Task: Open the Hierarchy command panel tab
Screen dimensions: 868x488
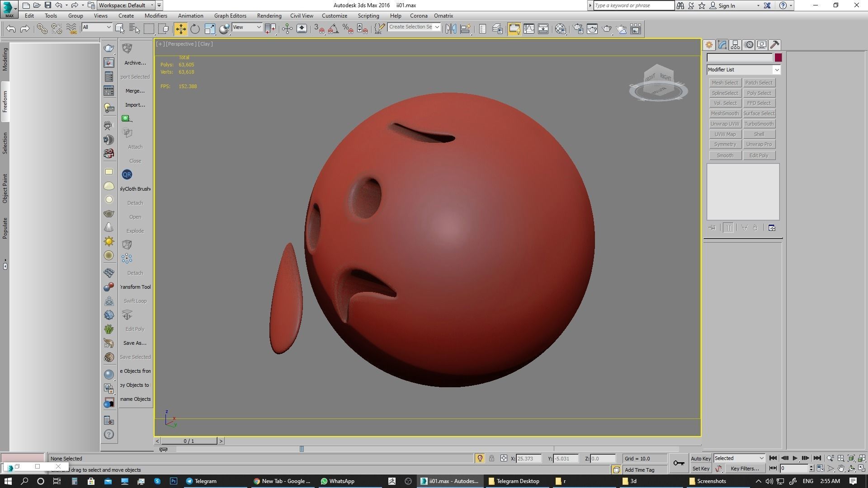Action: click(x=735, y=45)
